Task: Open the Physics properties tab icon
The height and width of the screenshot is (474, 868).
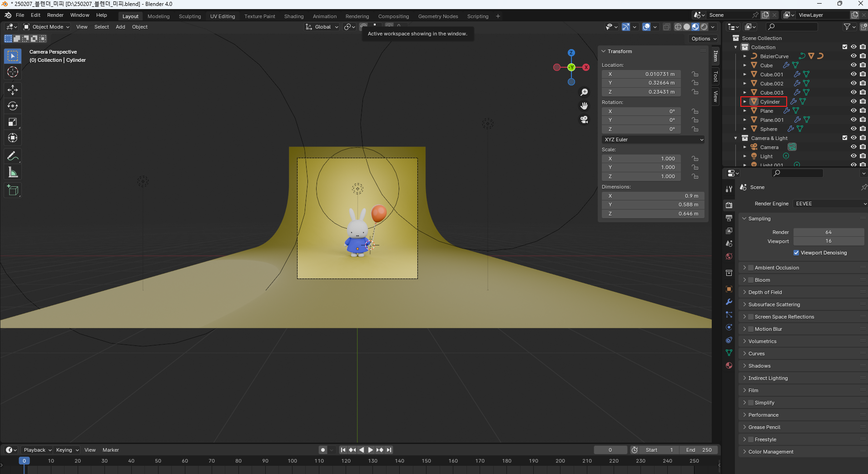Action: tap(729, 327)
